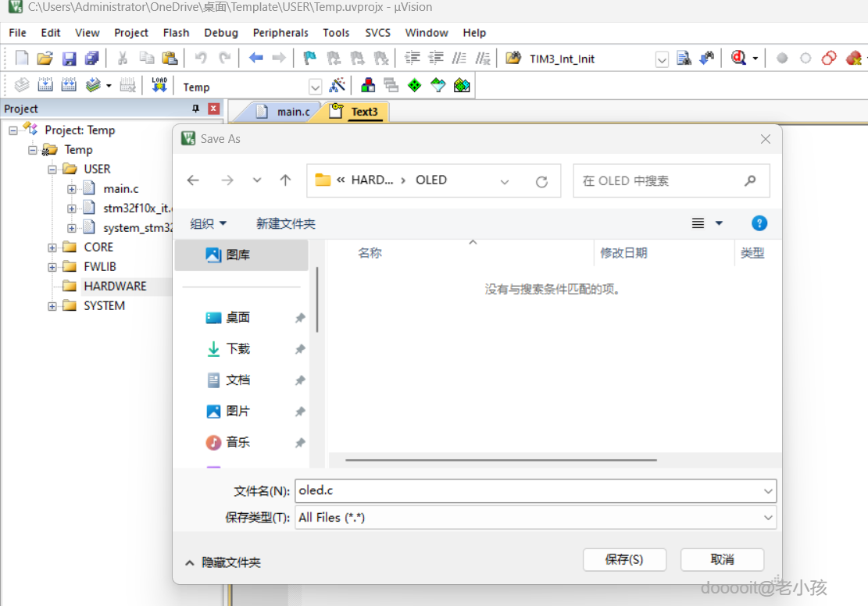Navigate backwards with blue left arrow

tap(255, 58)
